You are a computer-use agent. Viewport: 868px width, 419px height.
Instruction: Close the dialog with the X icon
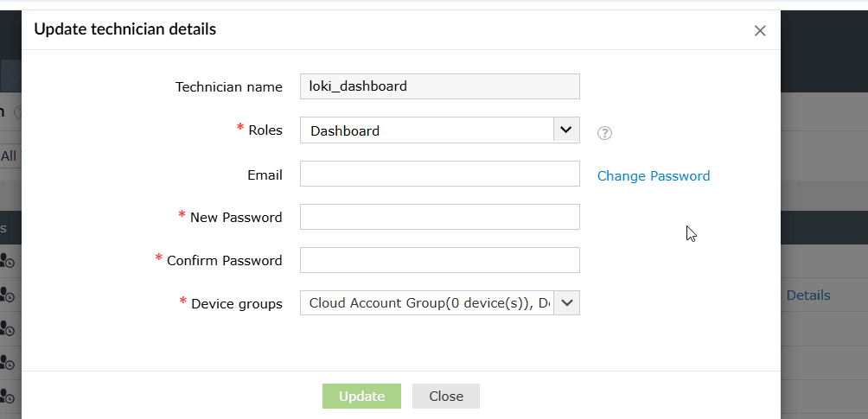760,31
